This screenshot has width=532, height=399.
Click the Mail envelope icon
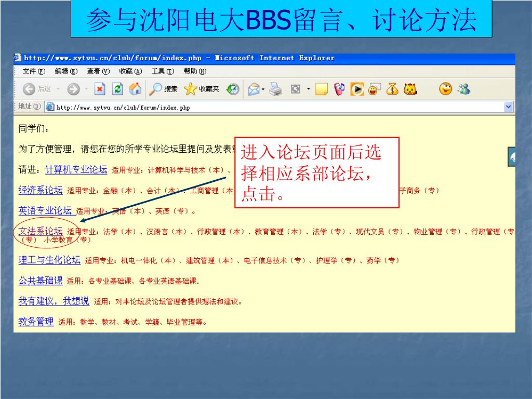pyautogui.click(x=254, y=89)
